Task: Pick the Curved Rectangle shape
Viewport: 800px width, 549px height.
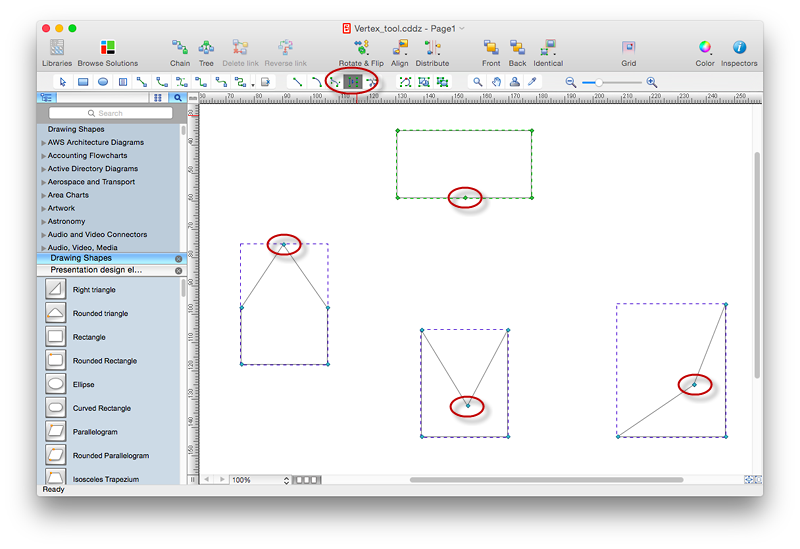Action: coord(56,408)
